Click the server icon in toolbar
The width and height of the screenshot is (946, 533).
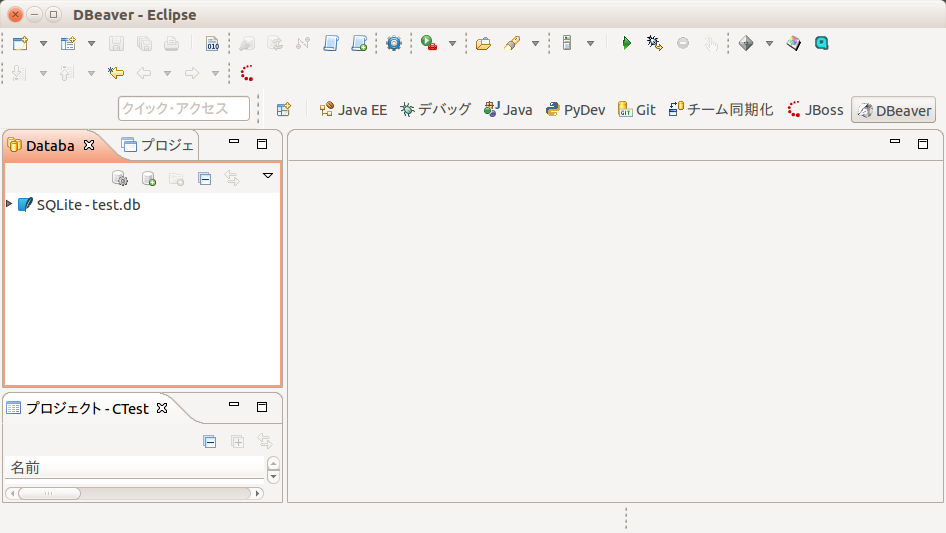pos(567,43)
